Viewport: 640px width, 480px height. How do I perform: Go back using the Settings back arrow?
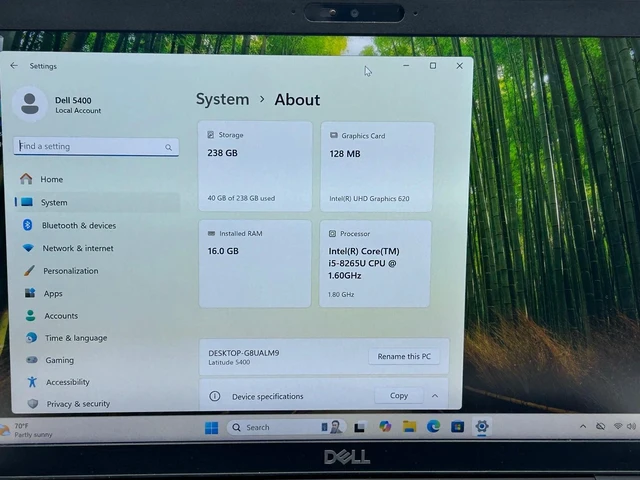[14, 66]
